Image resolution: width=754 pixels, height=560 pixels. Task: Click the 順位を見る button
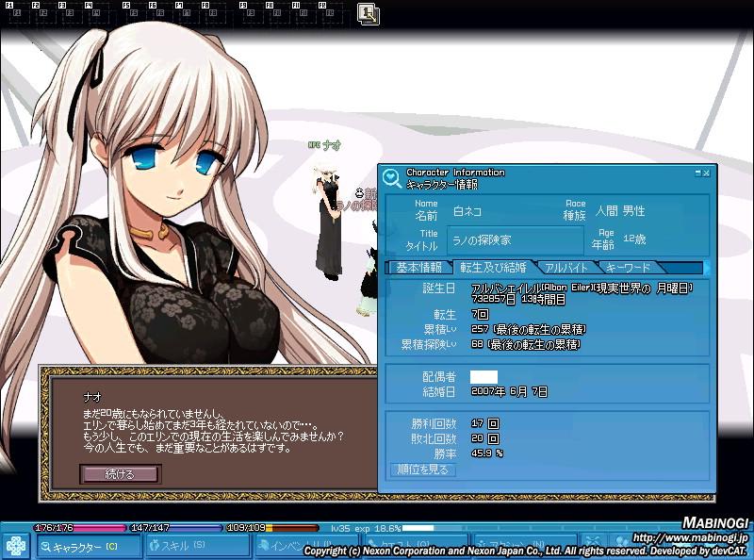(422, 469)
